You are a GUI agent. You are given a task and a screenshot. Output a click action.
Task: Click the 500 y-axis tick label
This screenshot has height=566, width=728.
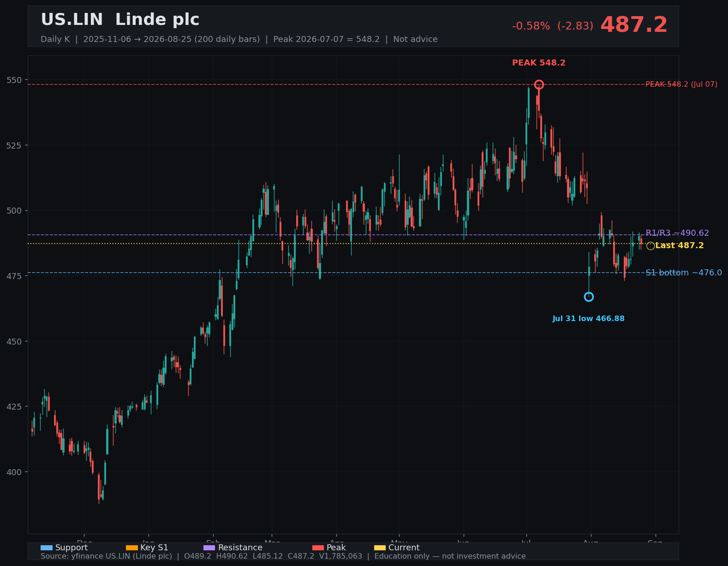(14, 211)
